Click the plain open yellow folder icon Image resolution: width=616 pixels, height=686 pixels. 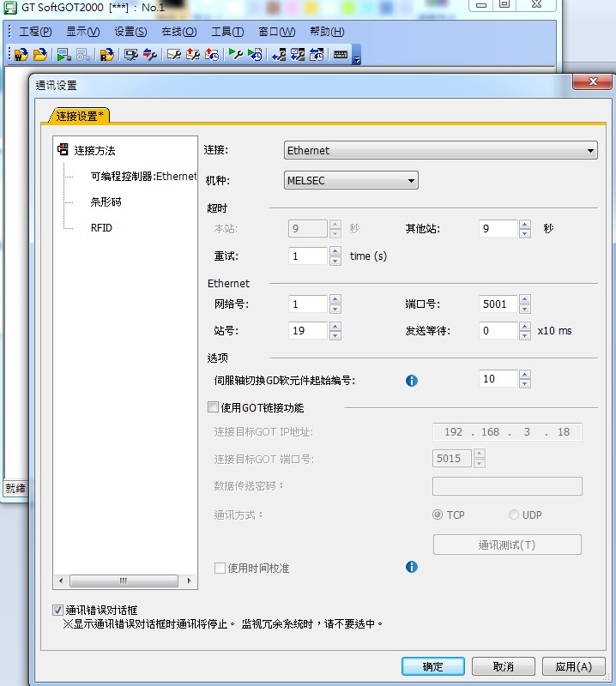point(40,55)
